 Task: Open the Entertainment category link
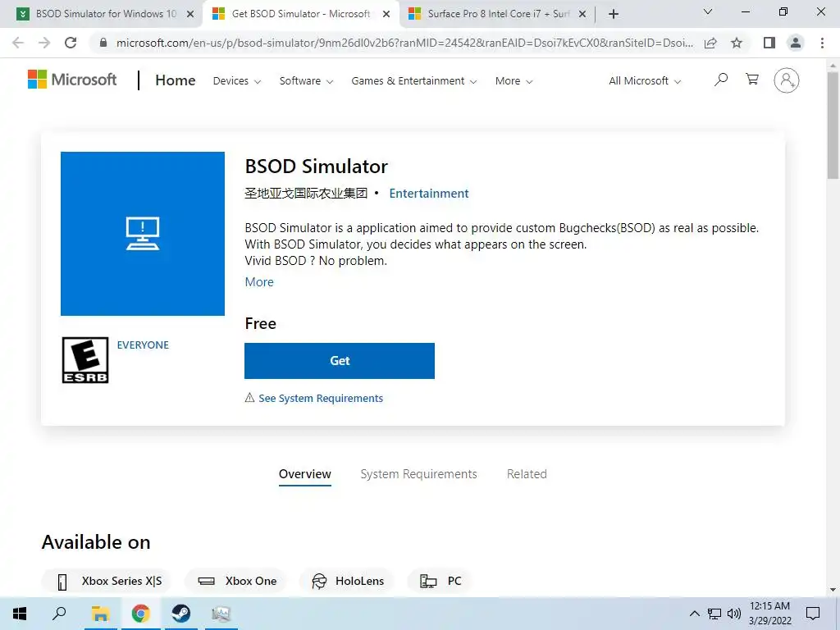pyautogui.click(x=428, y=194)
